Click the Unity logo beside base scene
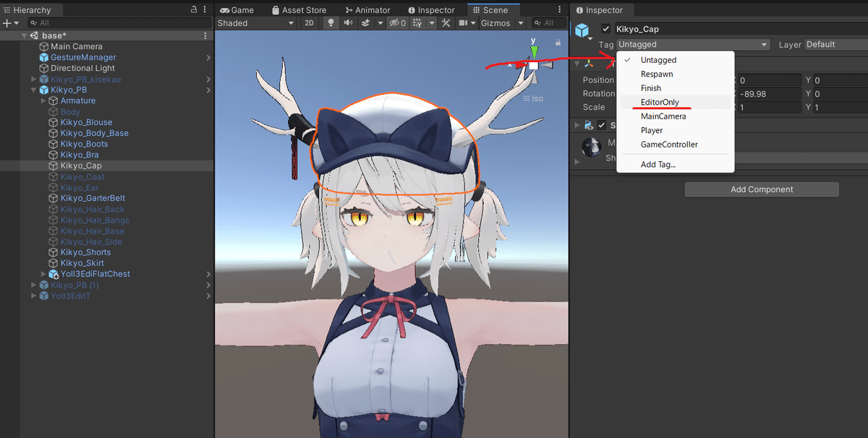Viewport: 868px width, 438px height. (x=34, y=36)
